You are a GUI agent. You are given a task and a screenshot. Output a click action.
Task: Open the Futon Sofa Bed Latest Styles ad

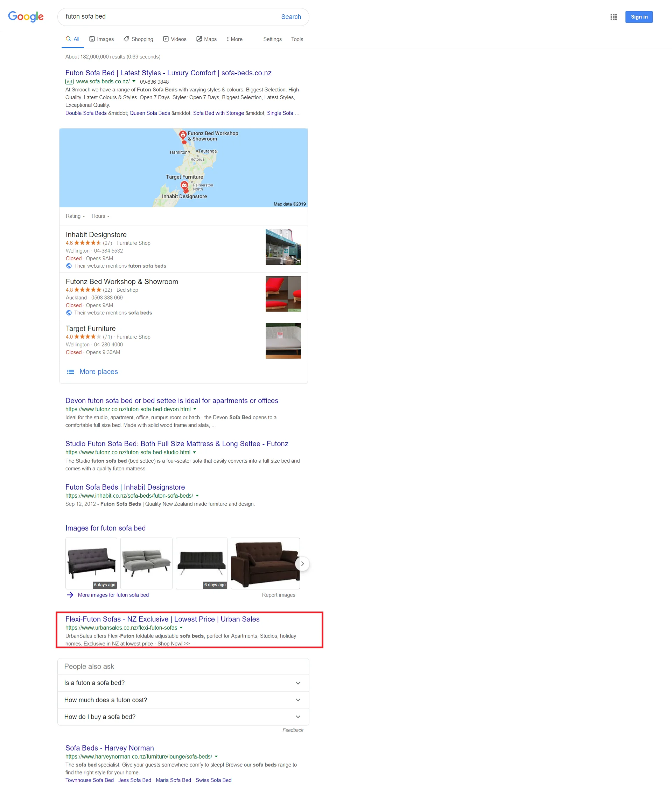[168, 73]
